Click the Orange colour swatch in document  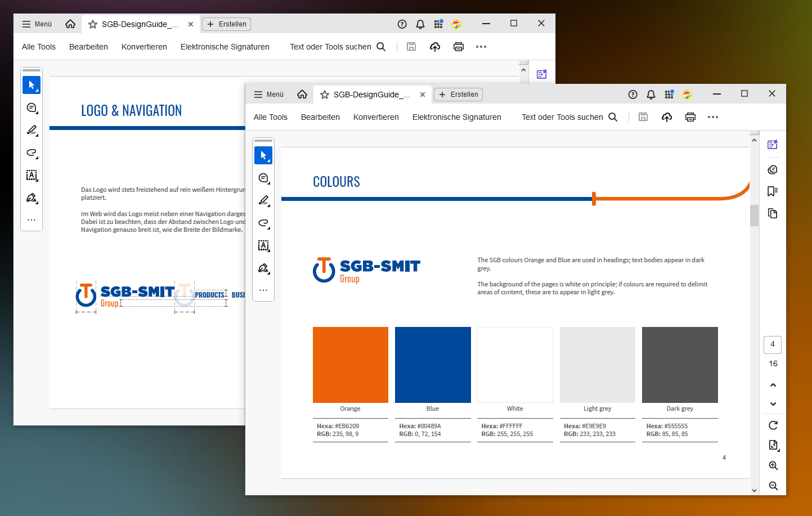pyautogui.click(x=351, y=365)
